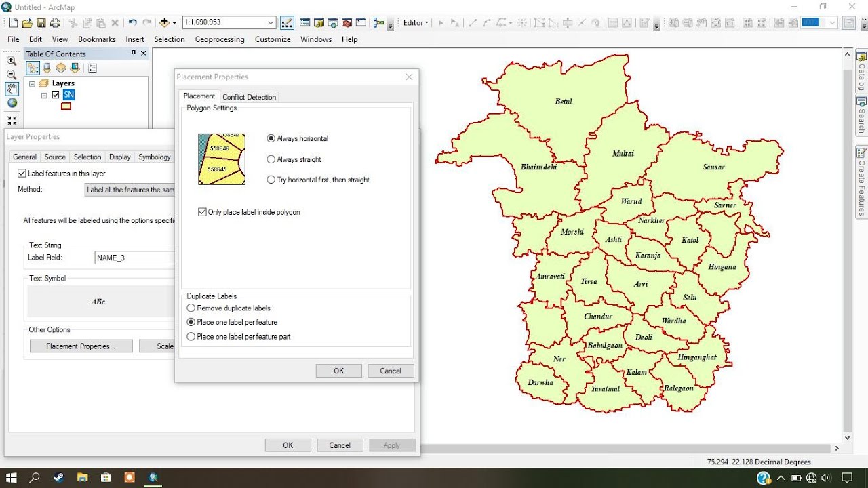Viewport: 868px width, 488px height.
Task: Click the Full Extent globe icon
Action: tap(12, 103)
